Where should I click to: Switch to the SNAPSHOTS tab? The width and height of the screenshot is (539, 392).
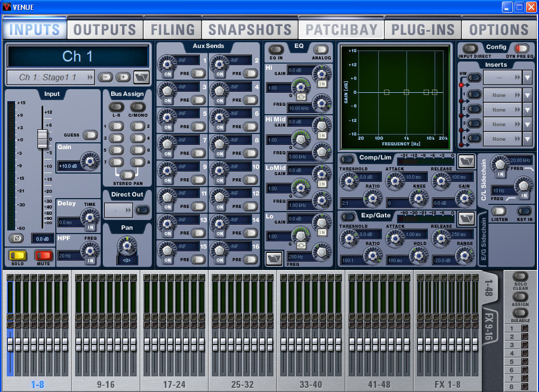[250, 30]
